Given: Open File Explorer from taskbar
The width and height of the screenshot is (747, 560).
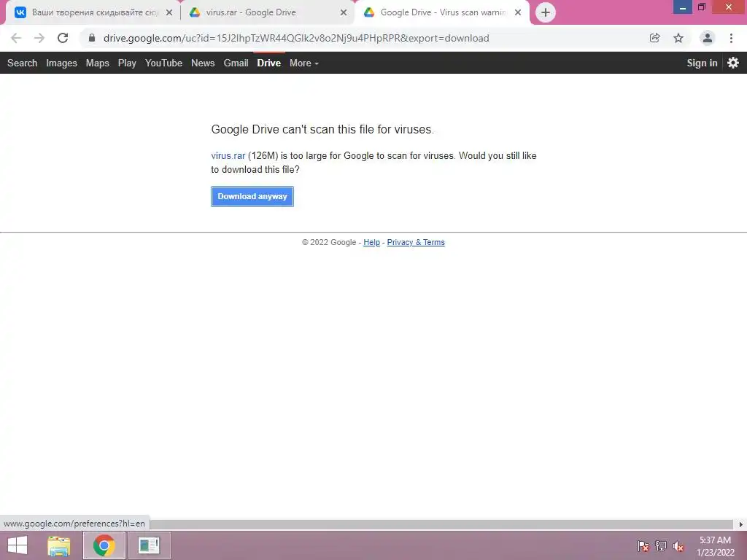Looking at the screenshot, I should coord(59,545).
